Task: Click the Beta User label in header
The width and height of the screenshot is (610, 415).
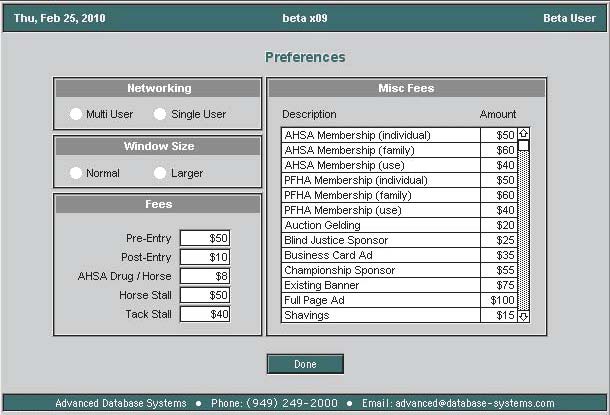Action: (x=569, y=18)
